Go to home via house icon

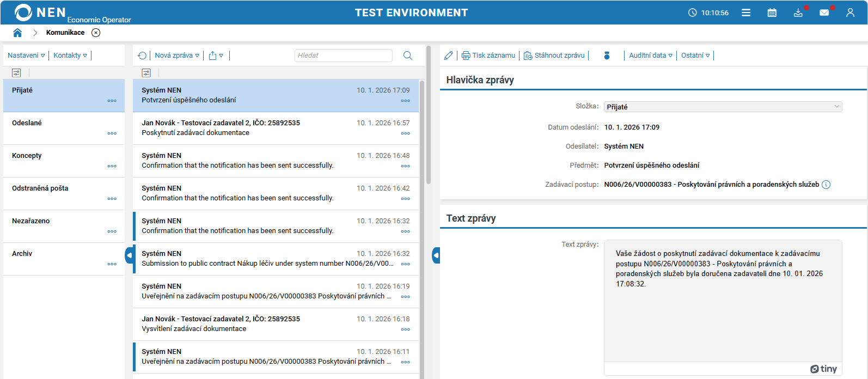[17, 33]
